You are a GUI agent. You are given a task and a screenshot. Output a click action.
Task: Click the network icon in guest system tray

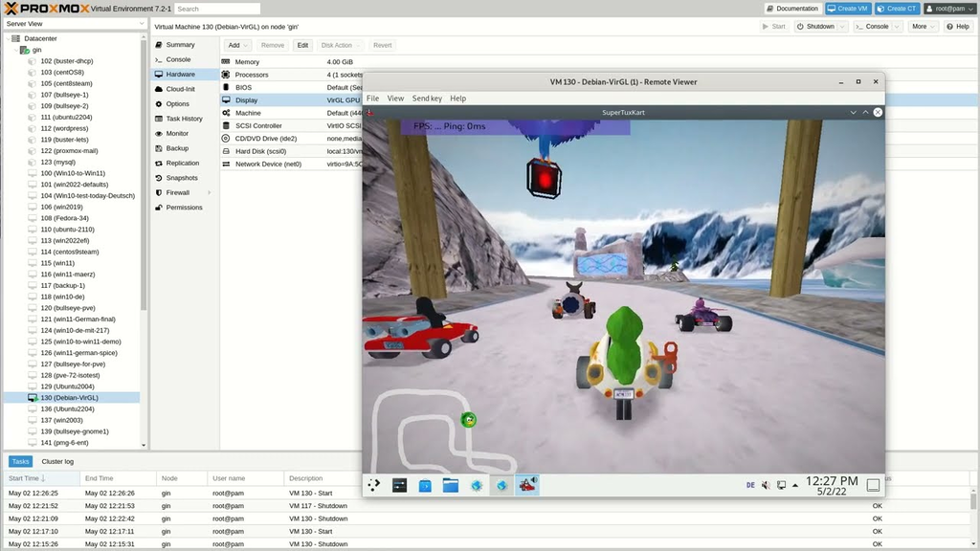pos(781,486)
